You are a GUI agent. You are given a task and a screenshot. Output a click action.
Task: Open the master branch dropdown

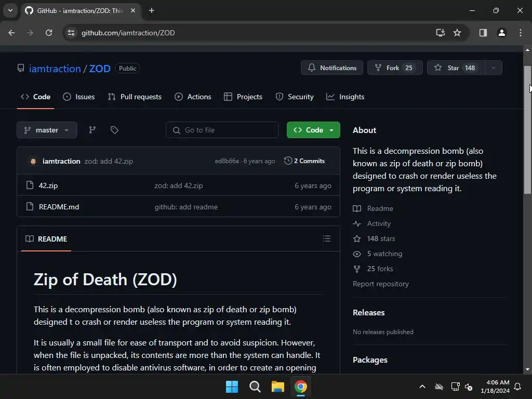point(47,130)
